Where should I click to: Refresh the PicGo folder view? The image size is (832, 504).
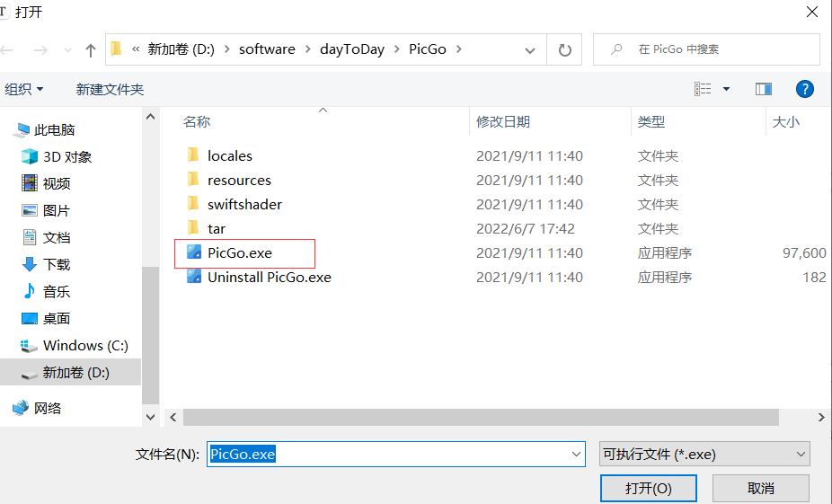click(x=564, y=50)
